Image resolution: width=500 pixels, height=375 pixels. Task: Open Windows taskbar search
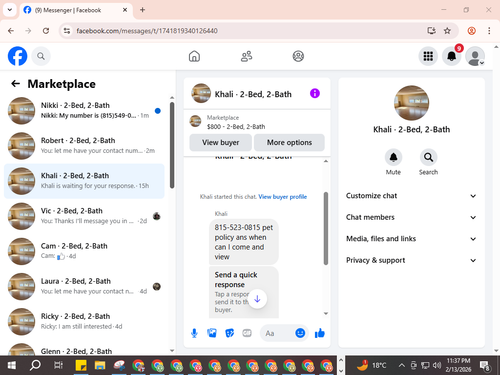click(x=35, y=366)
